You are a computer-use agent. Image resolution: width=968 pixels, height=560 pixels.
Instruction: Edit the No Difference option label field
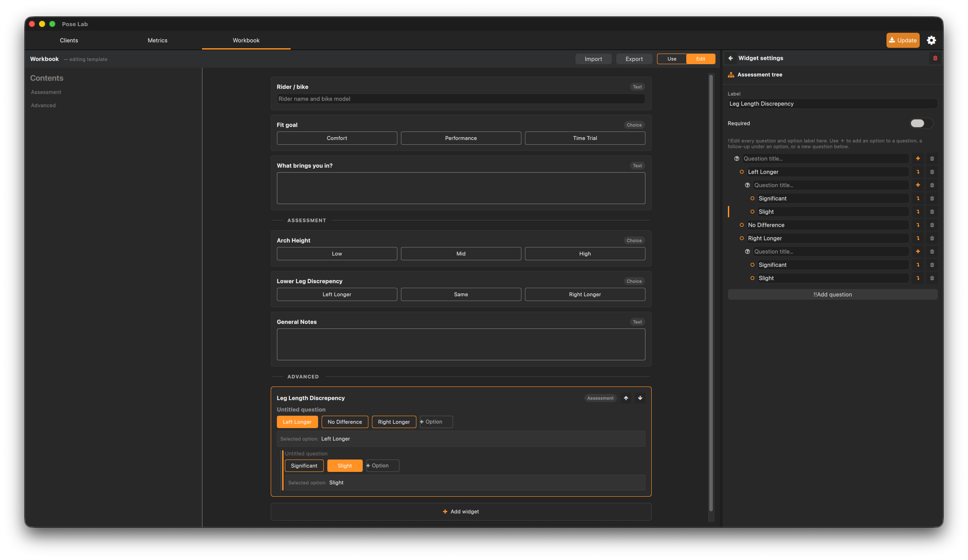(828, 225)
